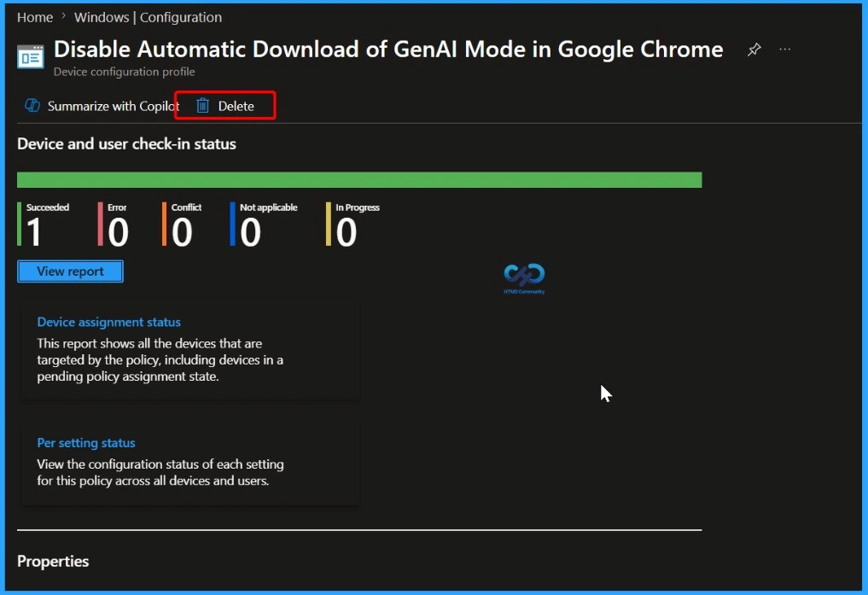
Task: Select the Conflict count 0
Action: (182, 232)
